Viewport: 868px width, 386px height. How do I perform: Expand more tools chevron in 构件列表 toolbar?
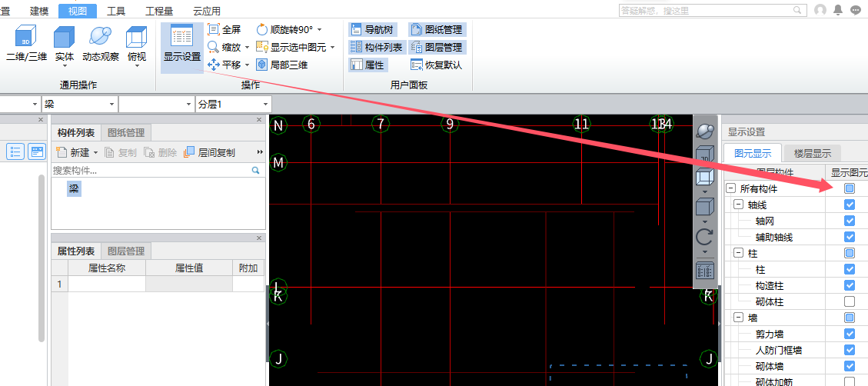click(x=260, y=151)
